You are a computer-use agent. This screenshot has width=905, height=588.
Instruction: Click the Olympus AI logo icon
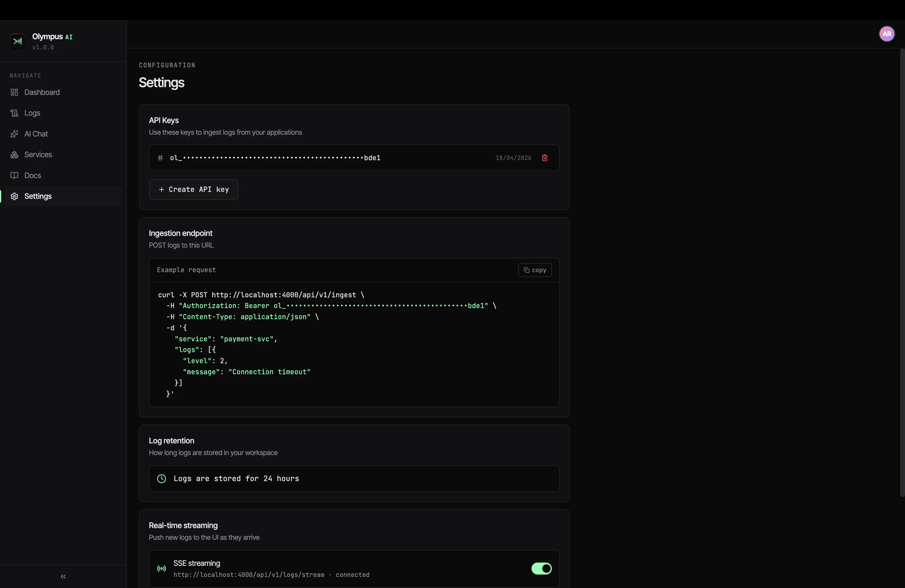pos(17,41)
